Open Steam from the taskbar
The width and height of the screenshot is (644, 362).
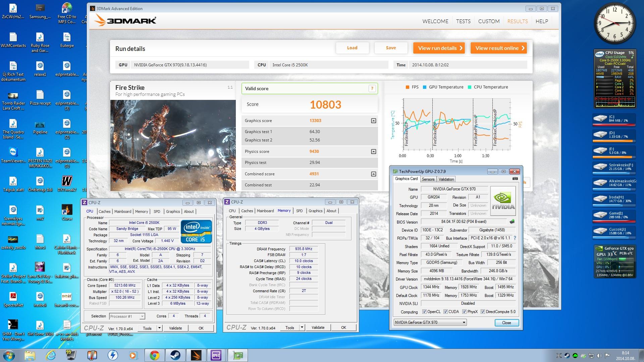point(175,355)
